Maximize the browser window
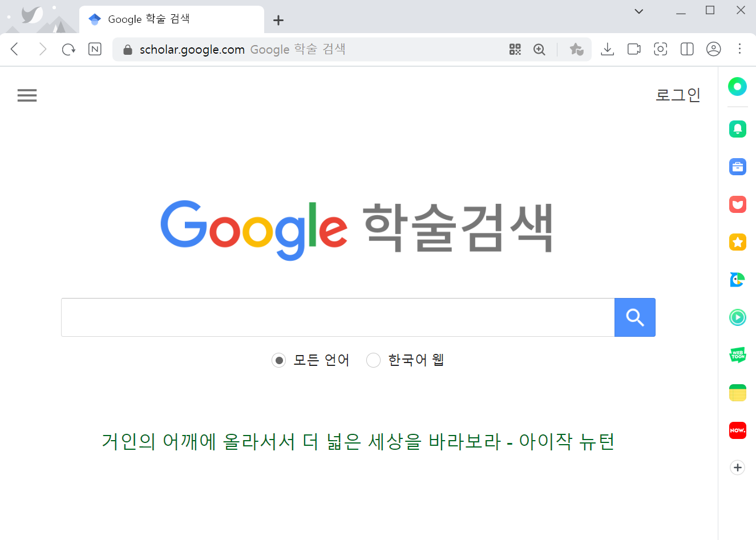756x540 pixels. point(710,10)
